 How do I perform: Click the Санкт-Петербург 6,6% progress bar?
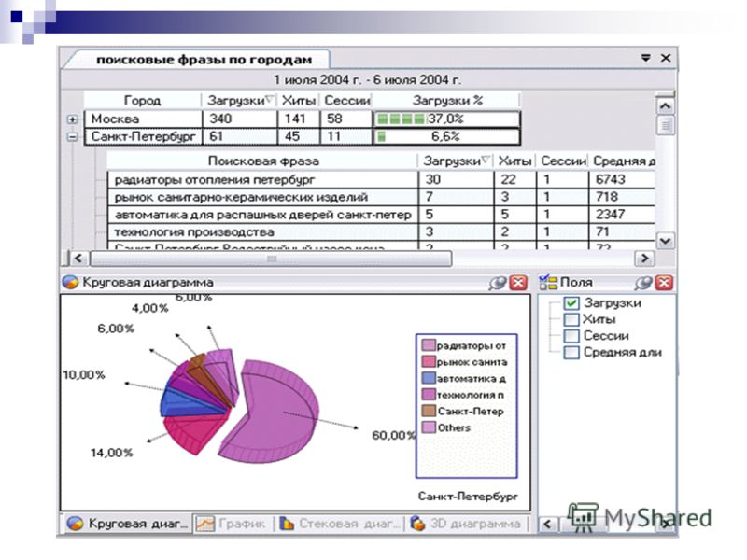point(446,136)
